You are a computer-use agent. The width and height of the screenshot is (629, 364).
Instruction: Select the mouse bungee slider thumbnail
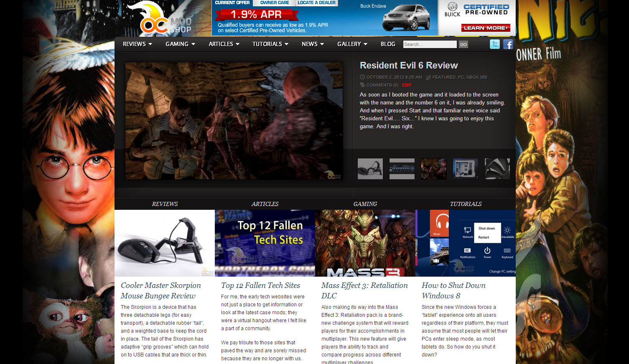click(x=370, y=169)
